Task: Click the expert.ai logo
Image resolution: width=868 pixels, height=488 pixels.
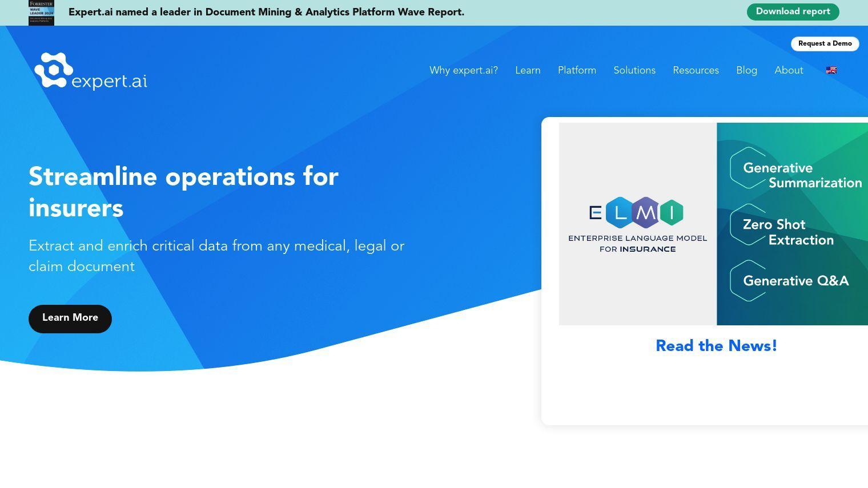Action: [91, 71]
